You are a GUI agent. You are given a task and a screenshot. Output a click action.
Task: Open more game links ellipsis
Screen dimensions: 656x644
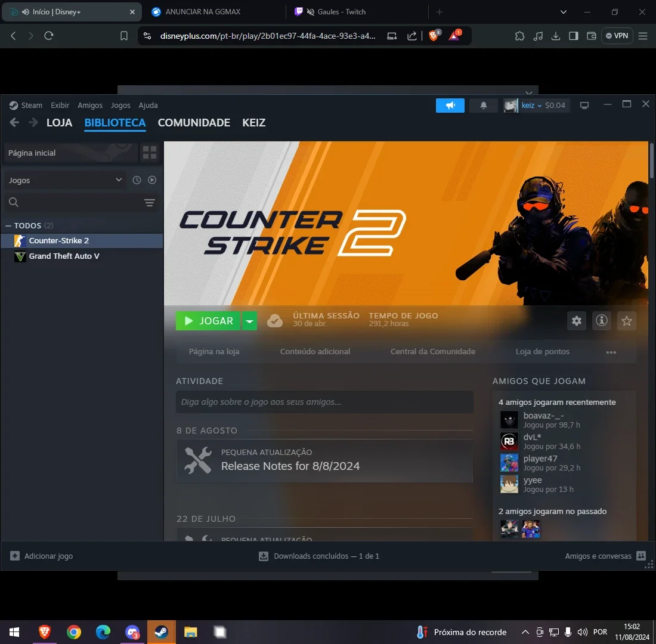611,352
